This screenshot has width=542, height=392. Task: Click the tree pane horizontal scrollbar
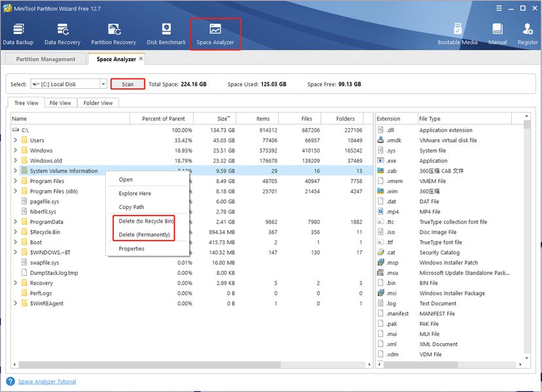click(150, 365)
